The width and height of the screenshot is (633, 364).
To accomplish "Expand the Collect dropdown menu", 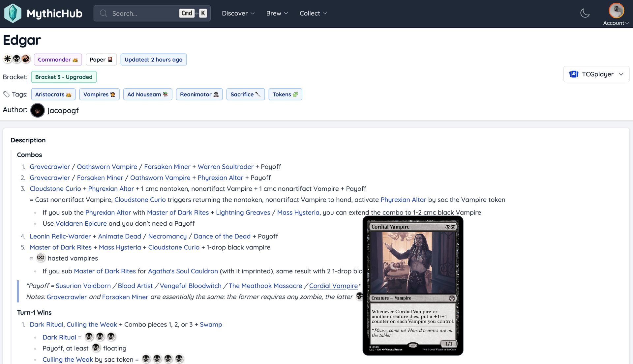I will coord(313,13).
